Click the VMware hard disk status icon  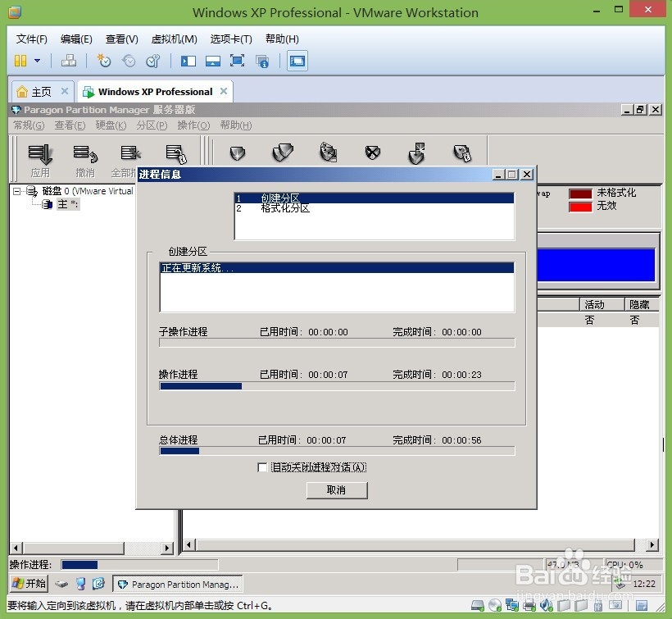[478, 605]
